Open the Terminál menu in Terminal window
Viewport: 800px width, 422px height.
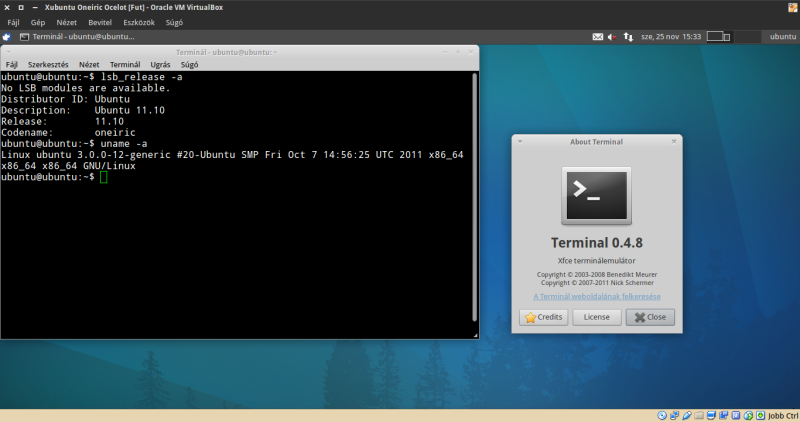pos(125,64)
